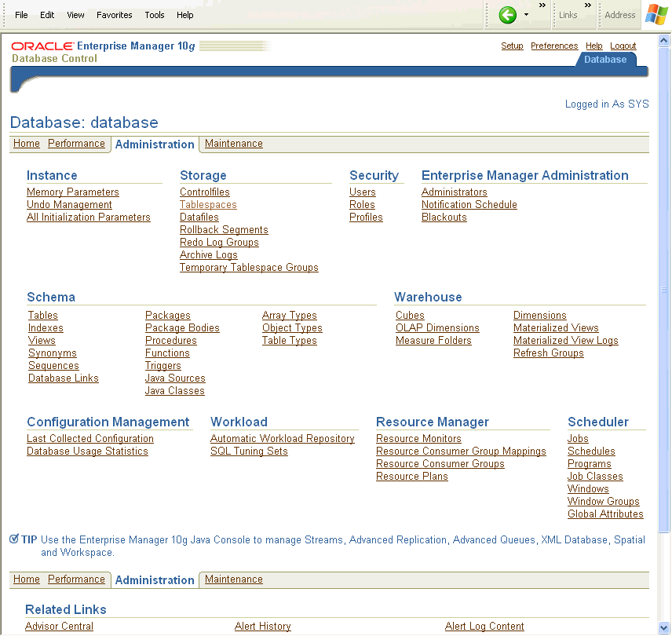Select the Database tab in header
Screen dimensions: 672x636
pos(605,60)
